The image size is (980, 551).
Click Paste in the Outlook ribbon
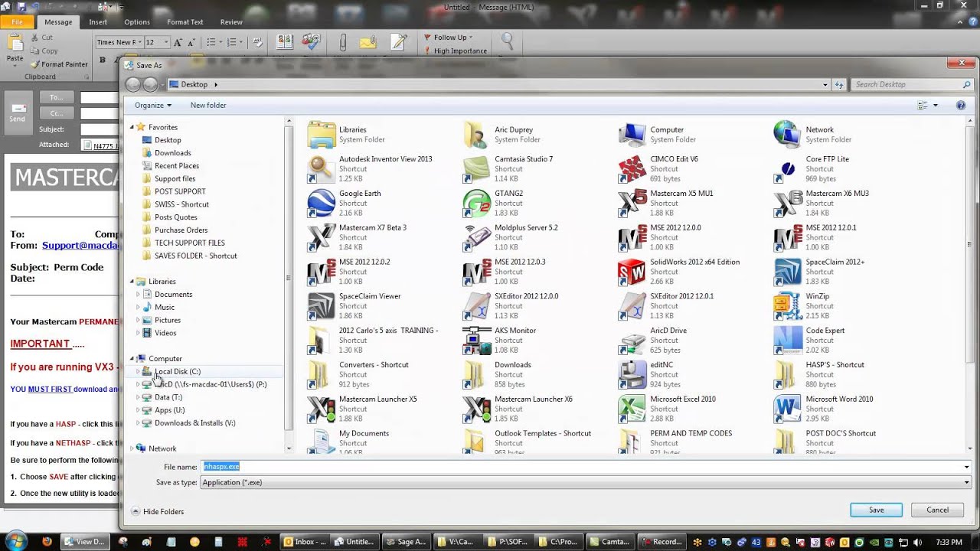15,47
